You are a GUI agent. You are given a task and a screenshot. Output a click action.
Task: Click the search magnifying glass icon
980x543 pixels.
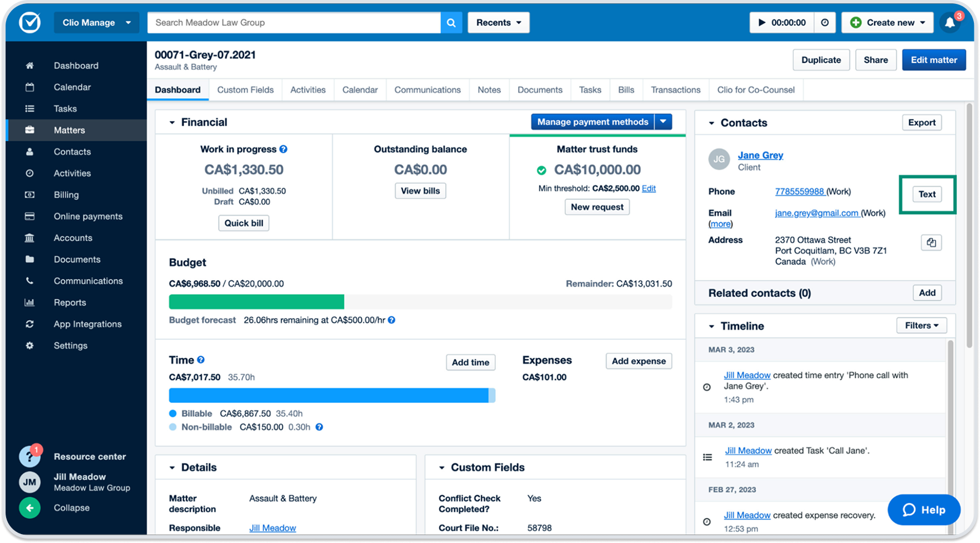point(451,22)
